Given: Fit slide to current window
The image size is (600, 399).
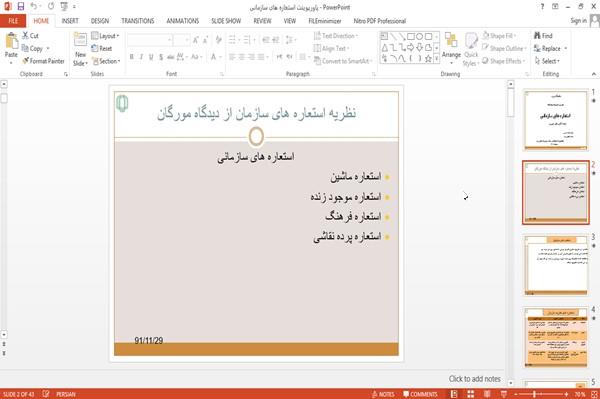Looking at the screenshot, I should (x=594, y=394).
